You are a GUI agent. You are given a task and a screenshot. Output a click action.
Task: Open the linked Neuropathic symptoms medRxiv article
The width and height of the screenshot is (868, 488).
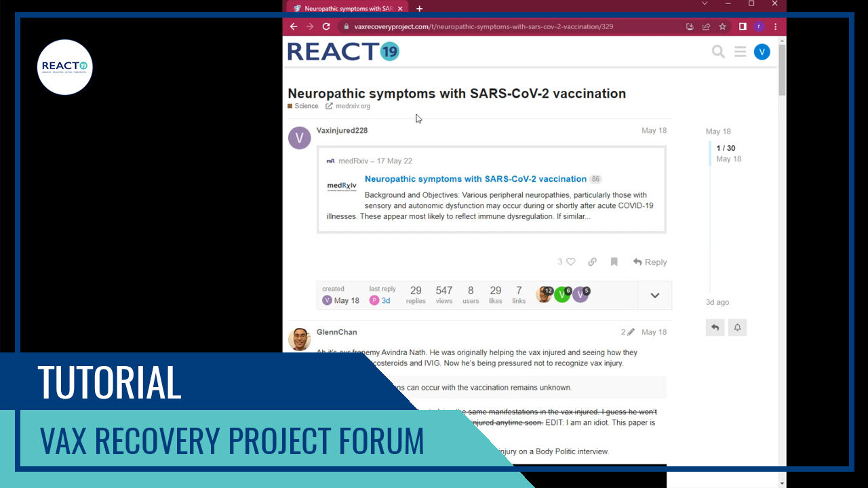(475, 179)
